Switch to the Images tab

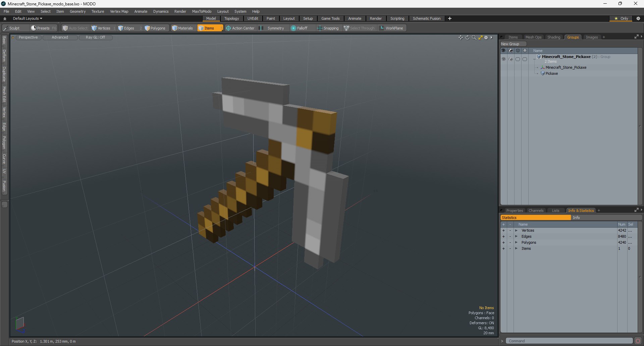coord(592,37)
